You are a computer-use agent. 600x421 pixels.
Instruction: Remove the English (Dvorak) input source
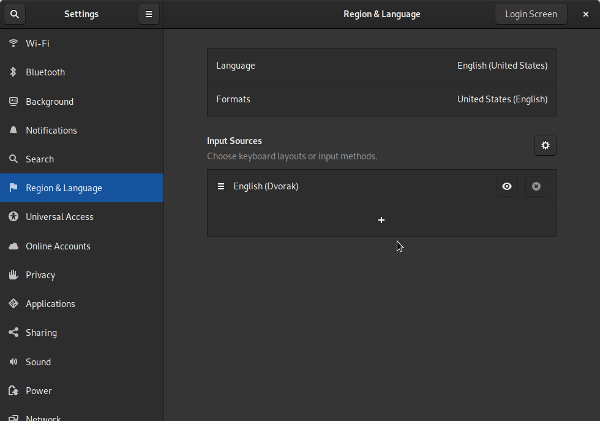coord(536,187)
